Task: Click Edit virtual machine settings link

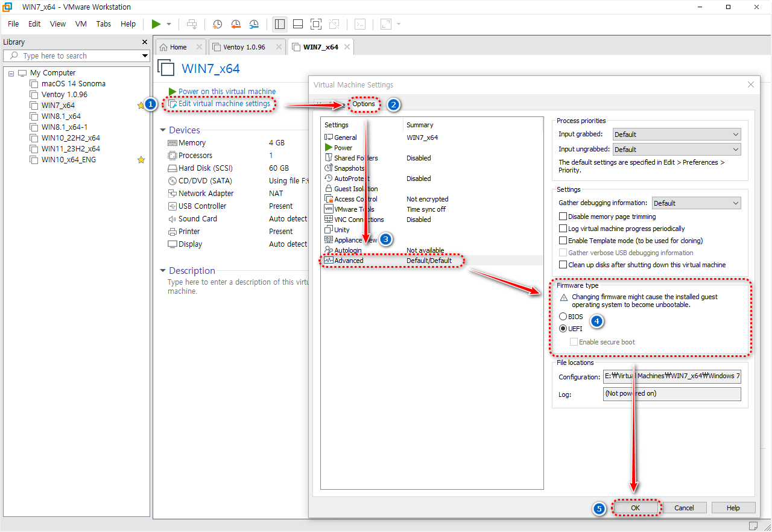Action: pos(224,104)
